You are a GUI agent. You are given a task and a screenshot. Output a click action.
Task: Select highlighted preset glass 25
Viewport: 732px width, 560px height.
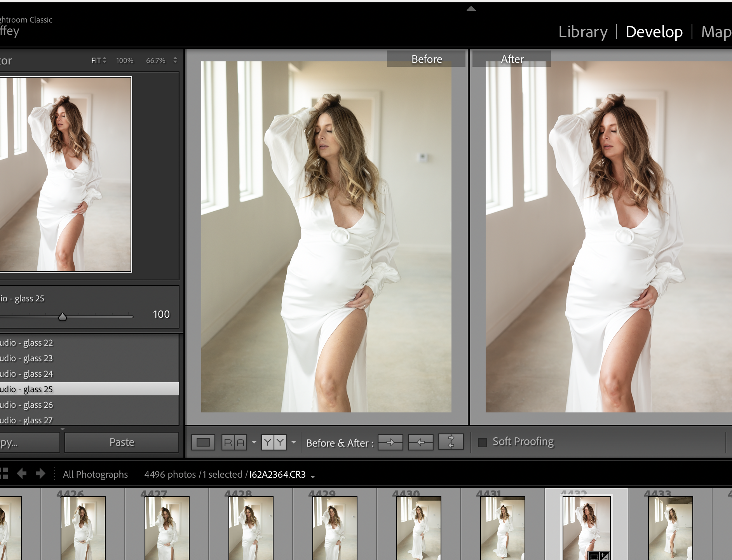coord(89,389)
